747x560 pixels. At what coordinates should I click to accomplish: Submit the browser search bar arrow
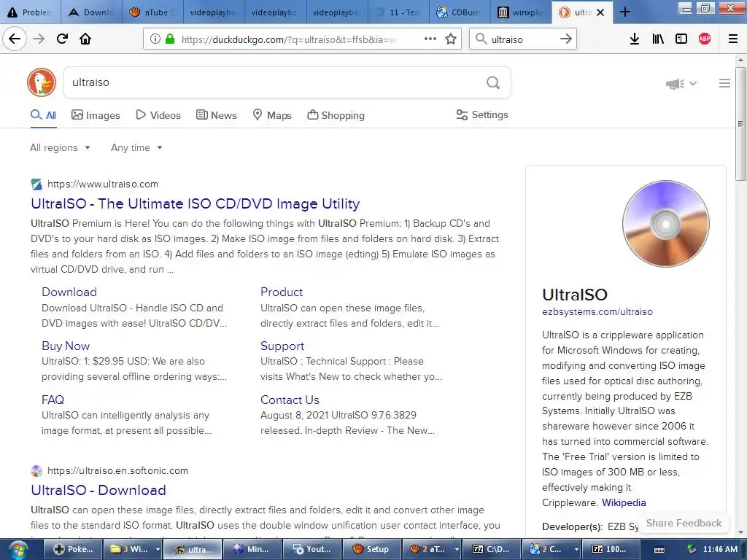tap(566, 39)
